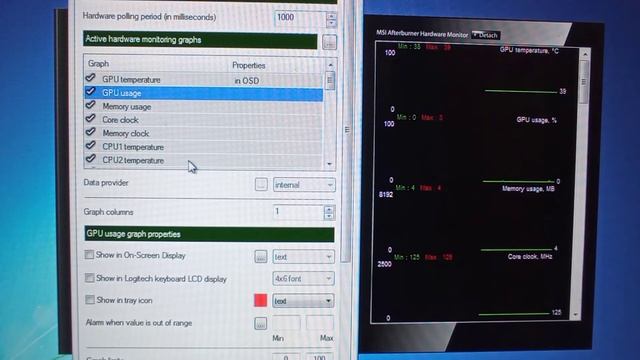Image resolution: width=640 pixels, height=360 pixels.
Task: Click the Hardware polling period input field
Action: [x=300, y=18]
